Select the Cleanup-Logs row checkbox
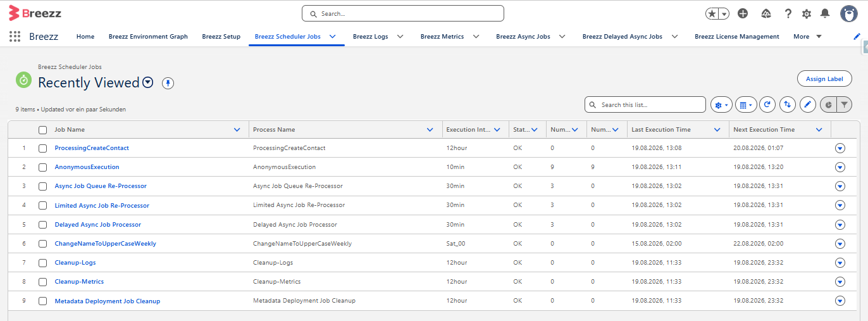Screen dimensions: 868x321 [42, 263]
